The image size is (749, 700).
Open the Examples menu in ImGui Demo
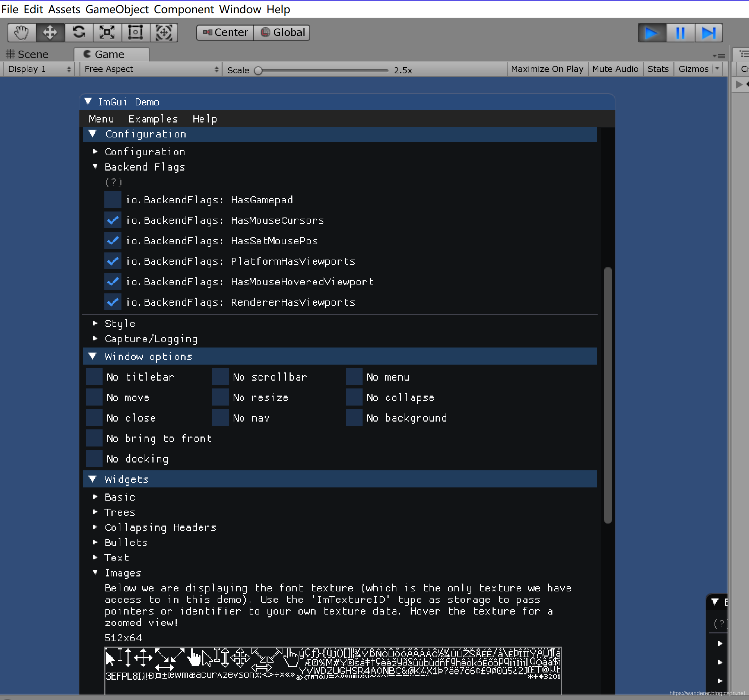coord(153,119)
